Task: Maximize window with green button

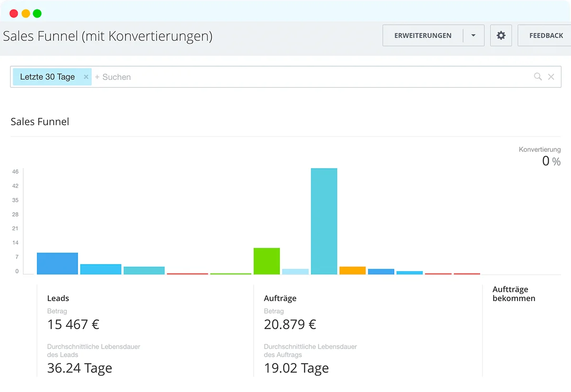Action: point(37,13)
